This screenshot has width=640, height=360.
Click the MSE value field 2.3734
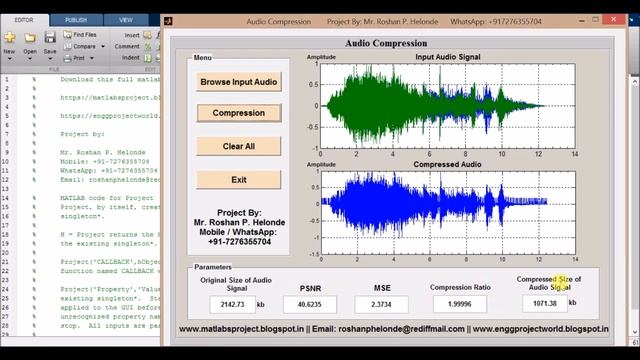[x=381, y=304]
